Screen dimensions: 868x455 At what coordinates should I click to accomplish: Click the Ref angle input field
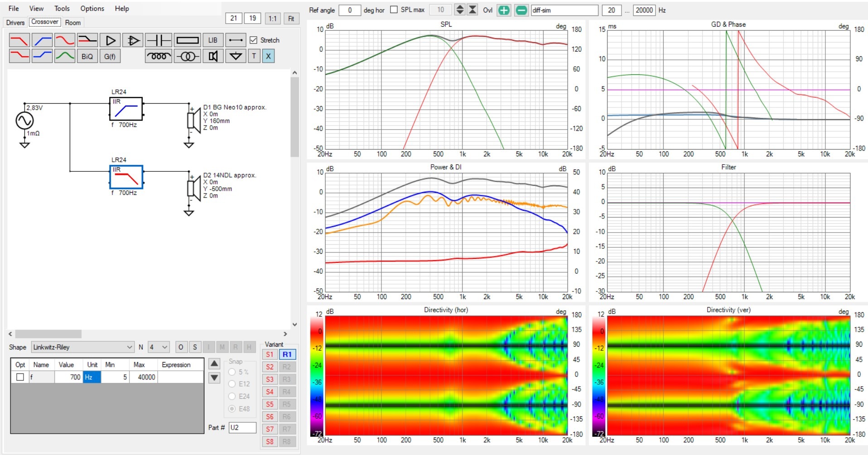(x=350, y=10)
